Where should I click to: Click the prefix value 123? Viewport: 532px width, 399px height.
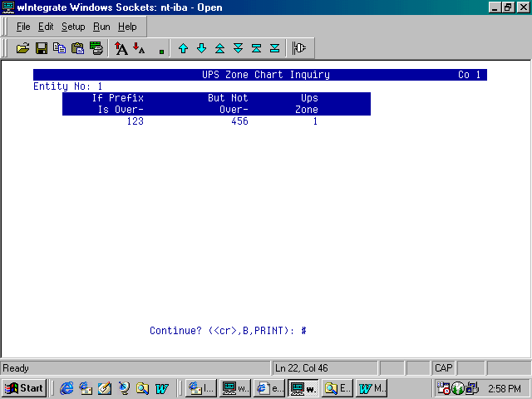click(135, 121)
